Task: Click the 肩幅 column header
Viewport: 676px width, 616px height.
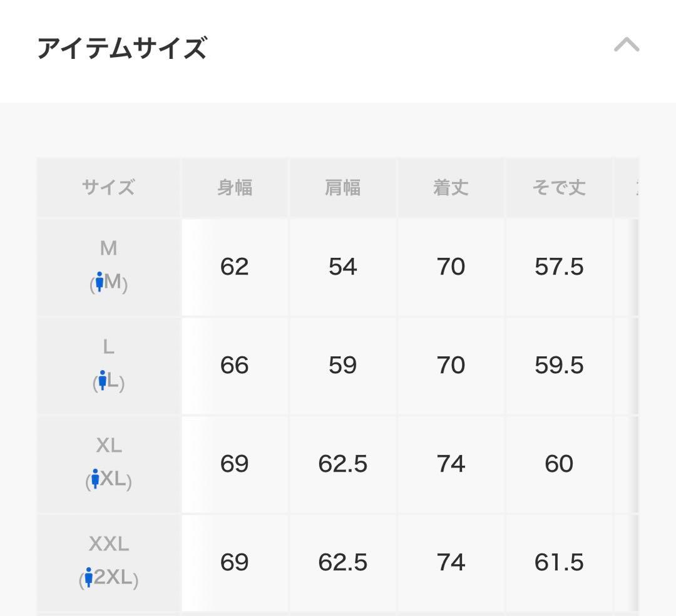Action: [343, 187]
